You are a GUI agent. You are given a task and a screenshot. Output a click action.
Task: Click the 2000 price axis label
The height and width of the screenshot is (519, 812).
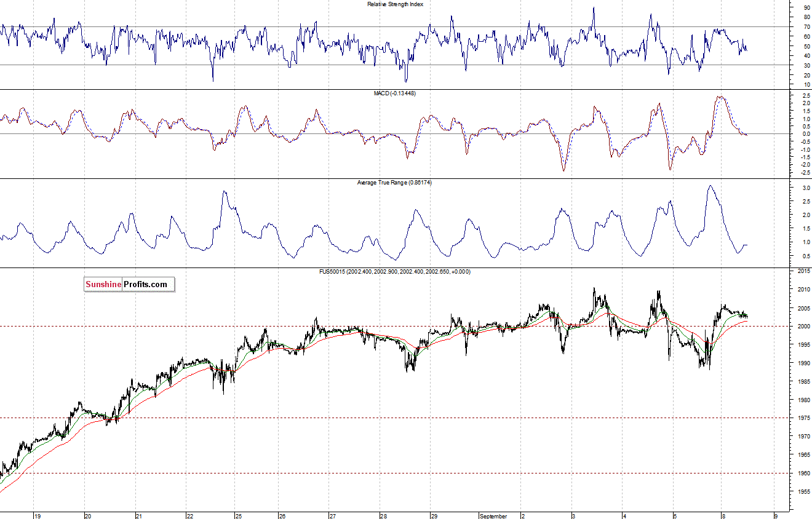803,326
